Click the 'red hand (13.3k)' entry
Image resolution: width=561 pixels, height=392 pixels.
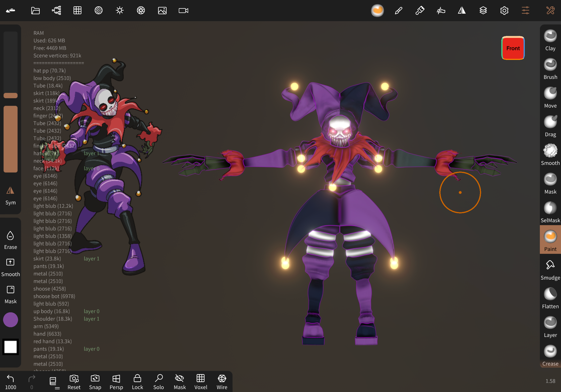pyautogui.click(x=53, y=341)
